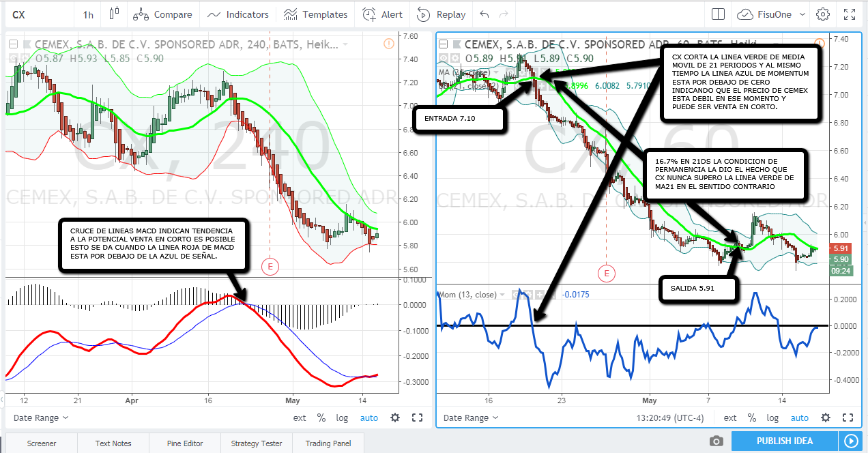This screenshot has height=453, width=868.
Task: Open the candle chart style selector
Action: (113, 14)
